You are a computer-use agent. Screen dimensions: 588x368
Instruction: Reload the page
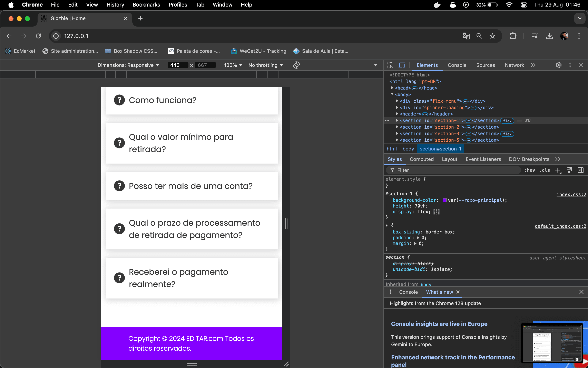click(x=38, y=36)
